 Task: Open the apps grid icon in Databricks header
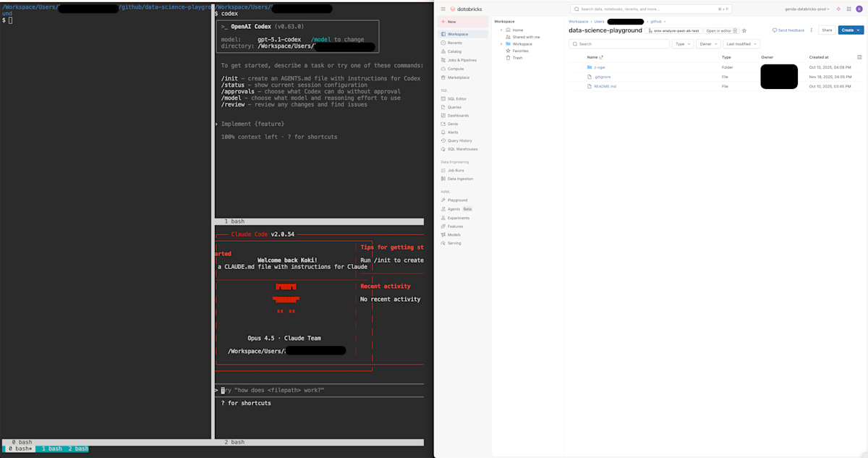(848, 9)
